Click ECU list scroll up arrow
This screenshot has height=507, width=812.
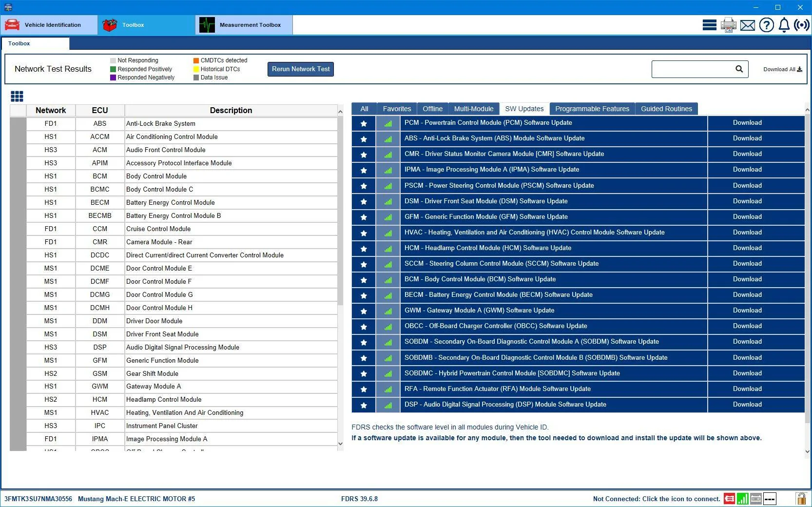click(340, 112)
